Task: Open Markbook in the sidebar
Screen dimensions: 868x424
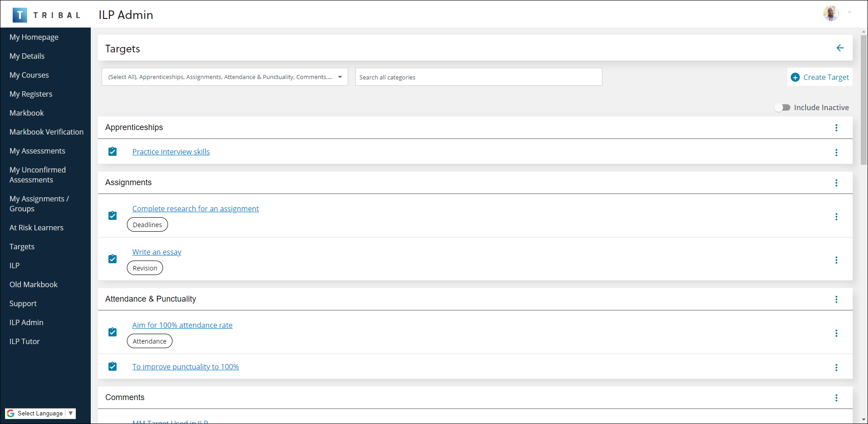Action: point(27,113)
